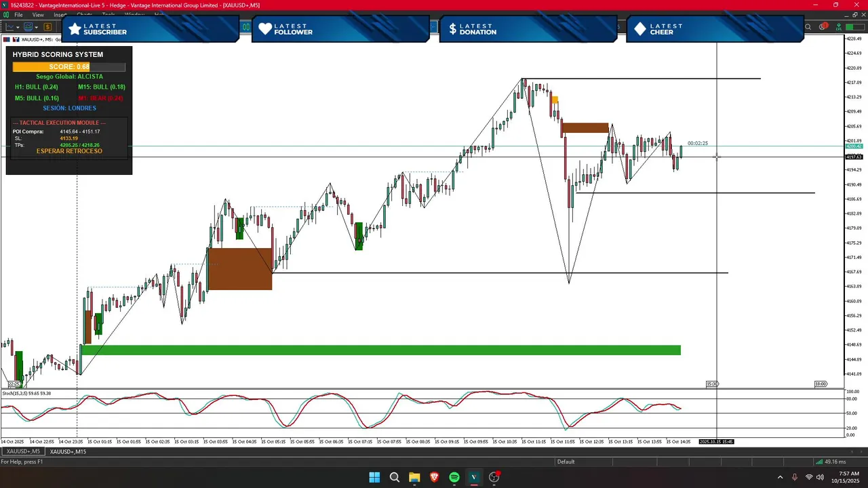
Task: Click the green candlestick icon beside subscriber banner
Action: pos(246,27)
